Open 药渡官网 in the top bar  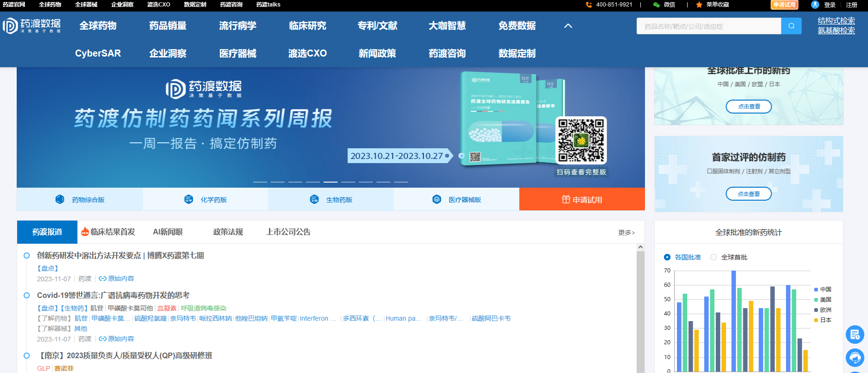coord(14,5)
